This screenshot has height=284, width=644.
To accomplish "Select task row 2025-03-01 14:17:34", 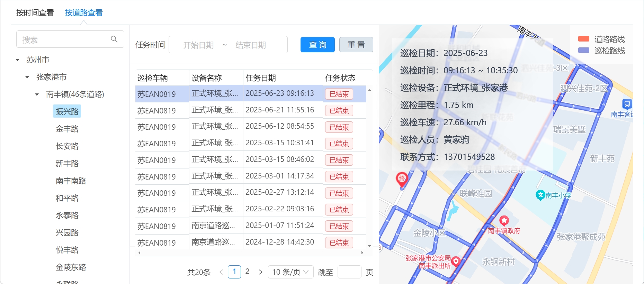I will pyautogui.click(x=251, y=176).
